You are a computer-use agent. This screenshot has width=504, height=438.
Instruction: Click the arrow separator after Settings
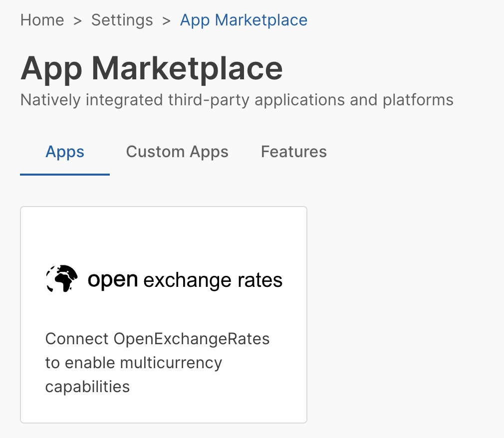point(166,20)
